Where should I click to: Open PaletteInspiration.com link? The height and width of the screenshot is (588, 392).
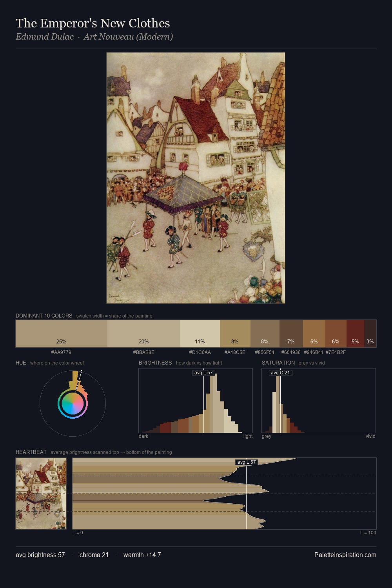[345, 555]
